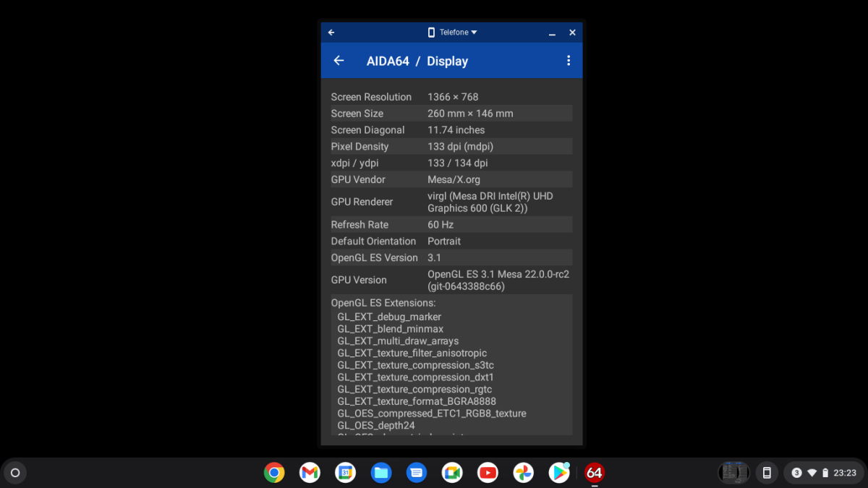
Task: Click the value 133 / 134 dpi
Action: point(458,163)
